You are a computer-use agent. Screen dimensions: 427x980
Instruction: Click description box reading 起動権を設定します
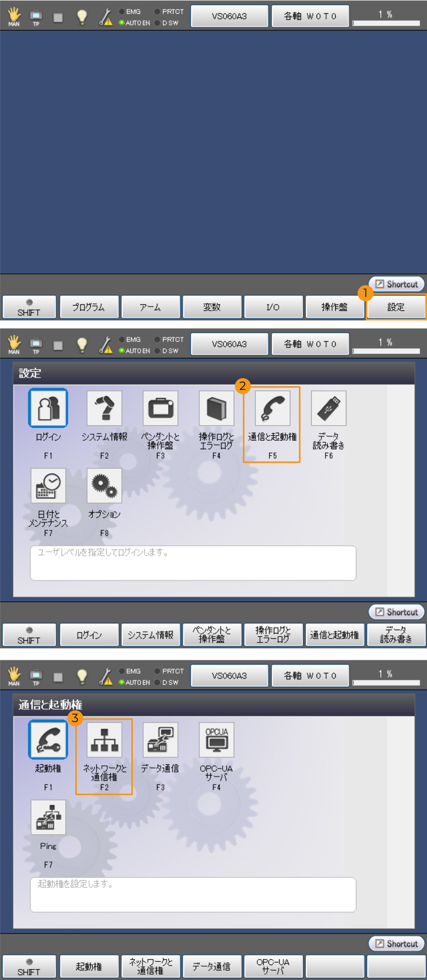click(x=193, y=895)
